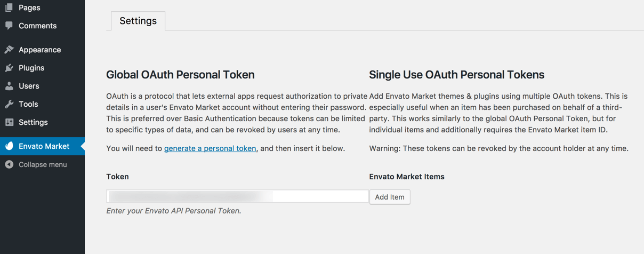Open the Comments menu item
Viewport: 644px width, 254px height.
point(37,26)
